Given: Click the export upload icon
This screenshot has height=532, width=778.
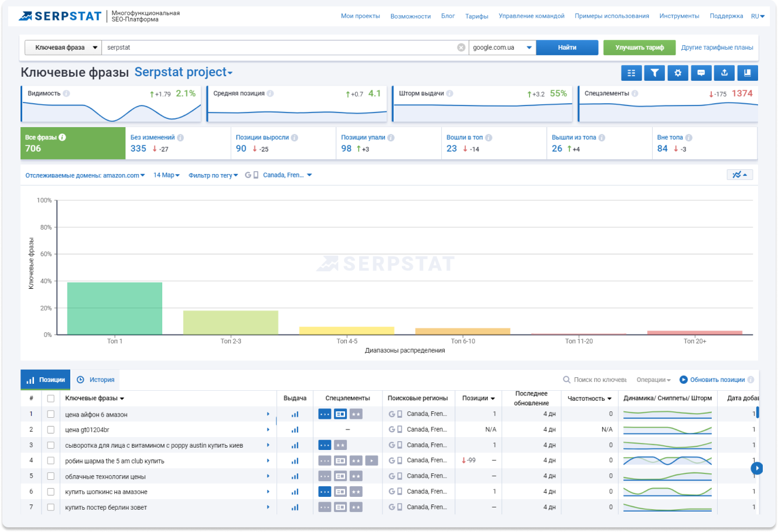Looking at the screenshot, I should tap(725, 73).
